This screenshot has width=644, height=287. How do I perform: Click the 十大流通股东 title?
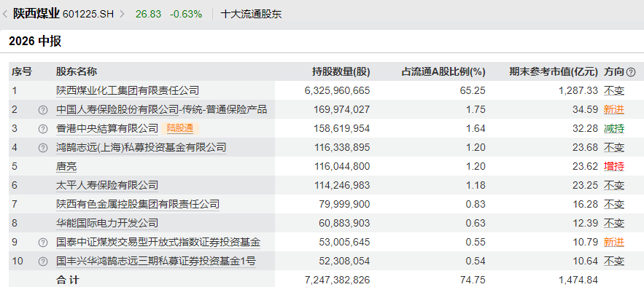tap(252, 15)
